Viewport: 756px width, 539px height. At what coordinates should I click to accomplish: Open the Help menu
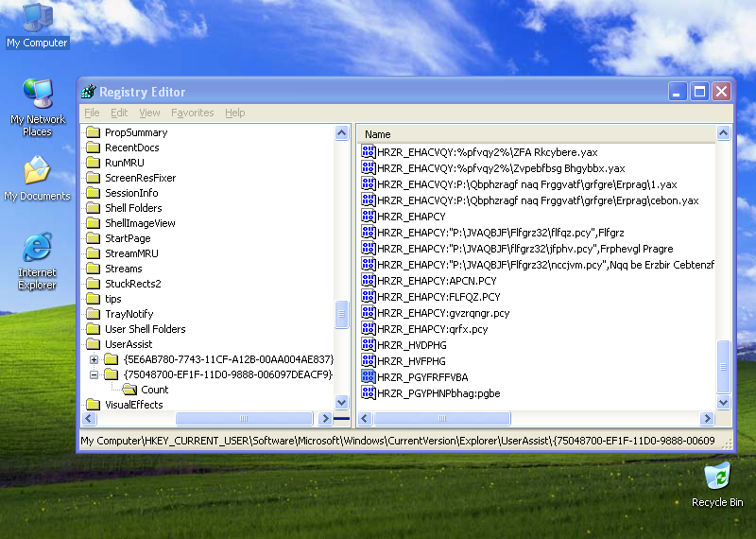tap(234, 113)
